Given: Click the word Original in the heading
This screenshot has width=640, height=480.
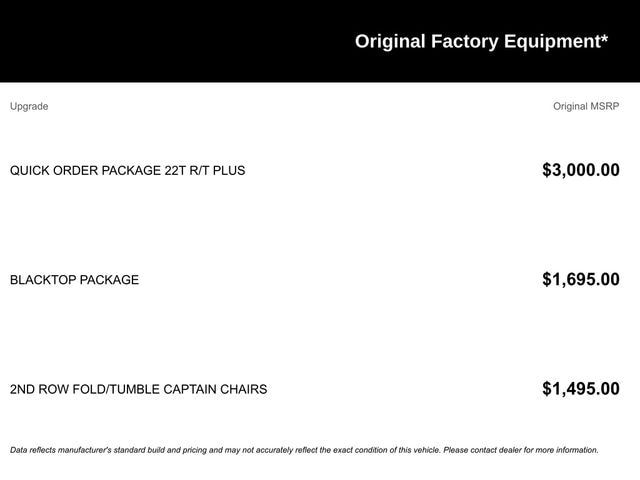Looking at the screenshot, I should tap(390, 42).
